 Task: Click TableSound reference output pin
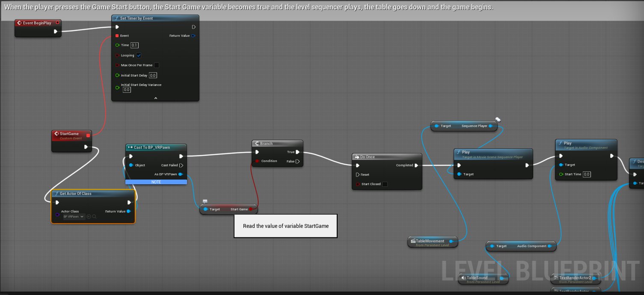point(502,278)
